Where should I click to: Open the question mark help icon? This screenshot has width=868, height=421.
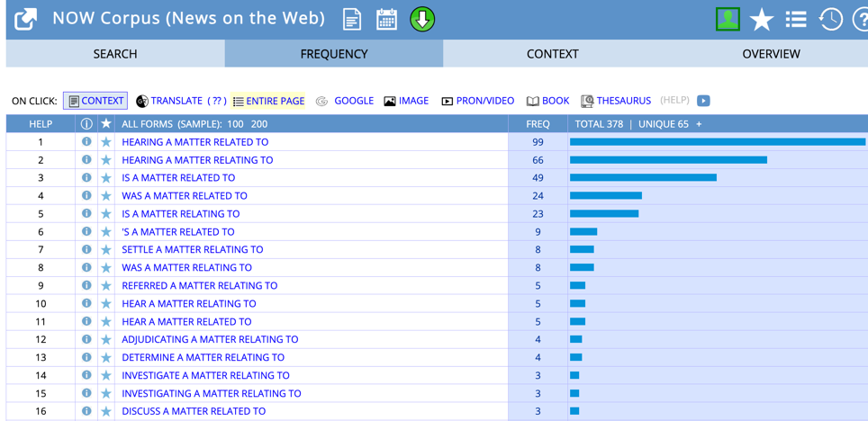click(x=861, y=20)
